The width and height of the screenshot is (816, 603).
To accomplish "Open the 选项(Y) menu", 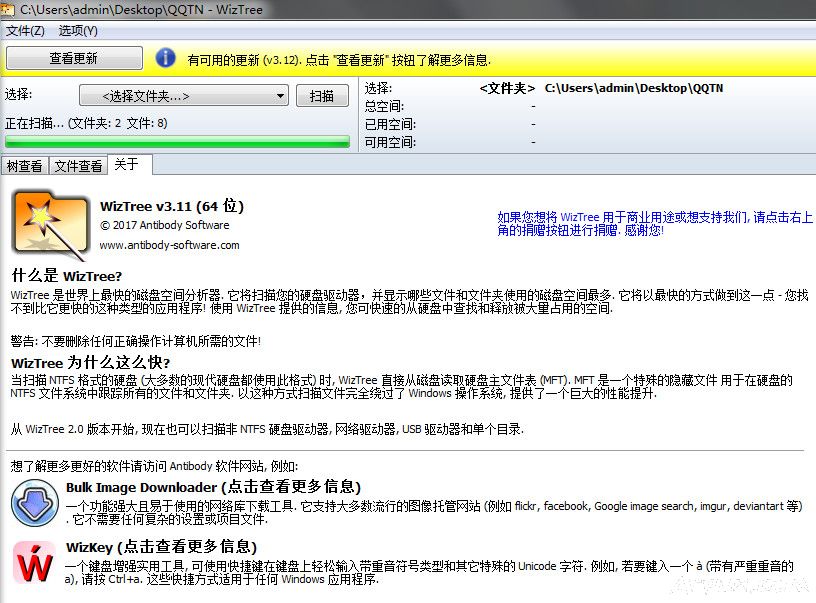I will 78,30.
